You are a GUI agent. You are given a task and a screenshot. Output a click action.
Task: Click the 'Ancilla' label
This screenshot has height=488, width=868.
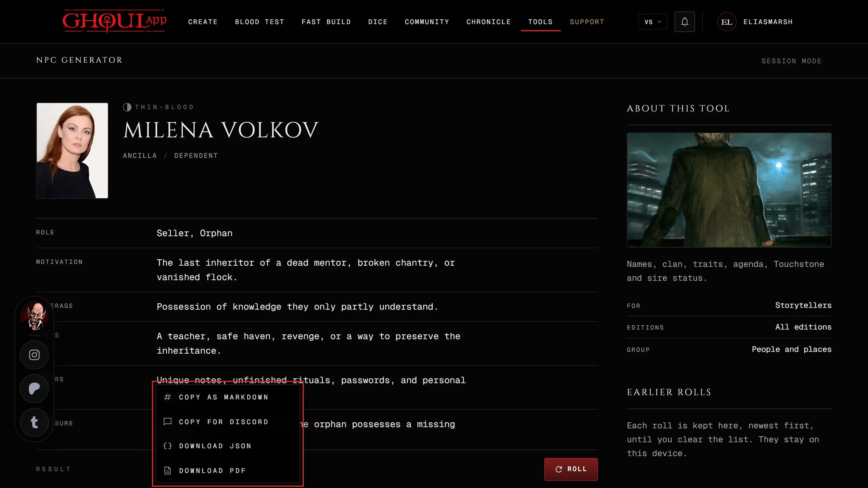pyautogui.click(x=140, y=156)
